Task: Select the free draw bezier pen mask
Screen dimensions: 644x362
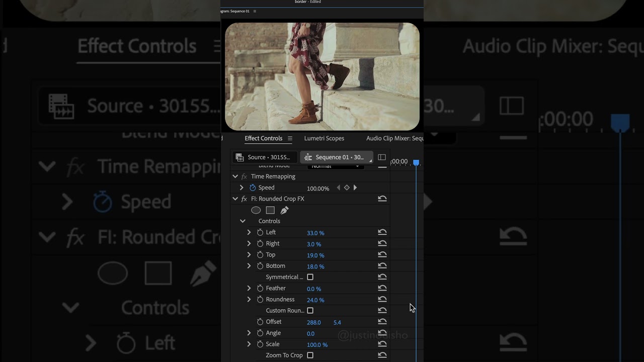Action: pyautogui.click(x=284, y=210)
